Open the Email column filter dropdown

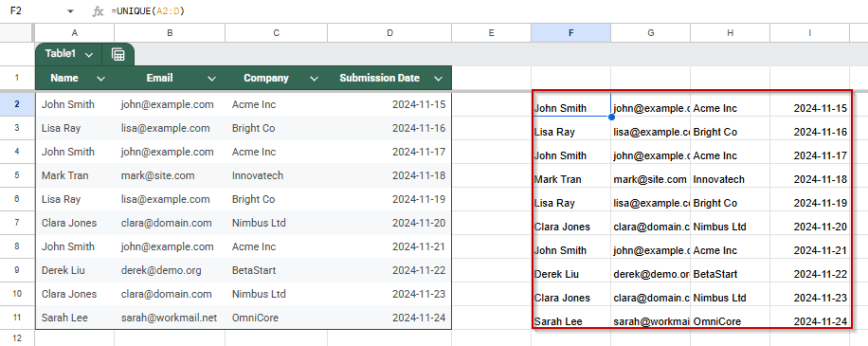tap(211, 79)
